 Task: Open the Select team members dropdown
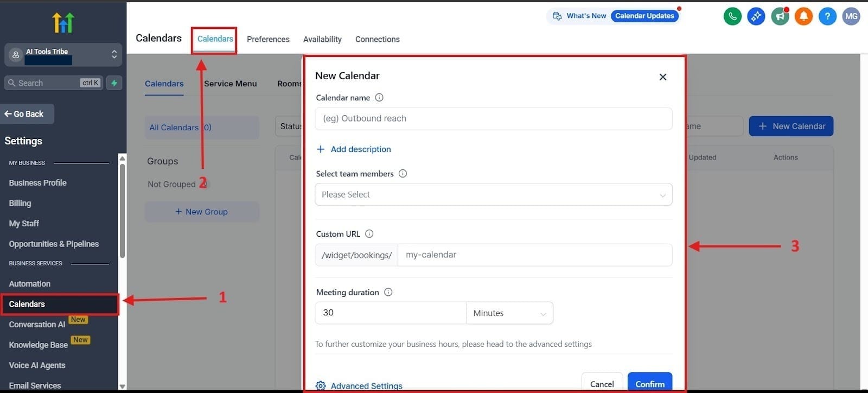pyautogui.click(x=493, y=195)
